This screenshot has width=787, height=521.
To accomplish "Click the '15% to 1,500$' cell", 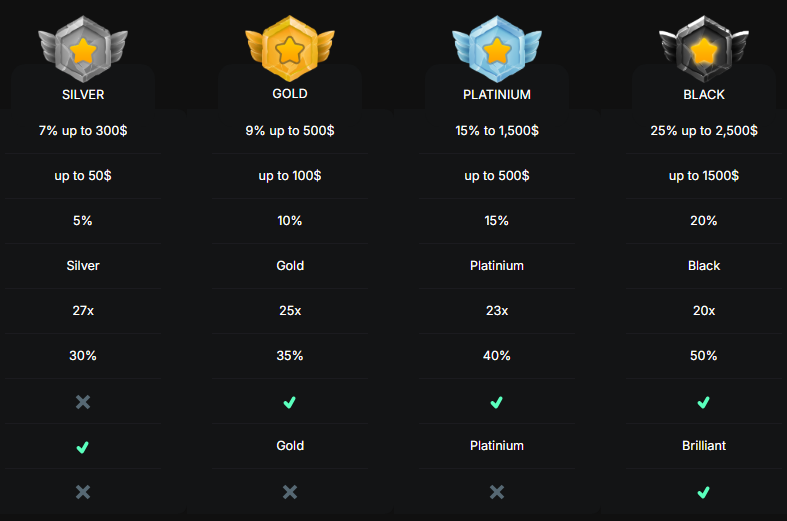I will pos(497,131).
